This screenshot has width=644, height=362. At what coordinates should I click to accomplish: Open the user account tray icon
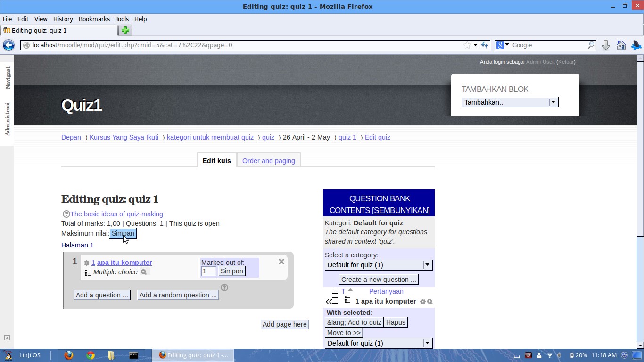(x=538, y=355)
